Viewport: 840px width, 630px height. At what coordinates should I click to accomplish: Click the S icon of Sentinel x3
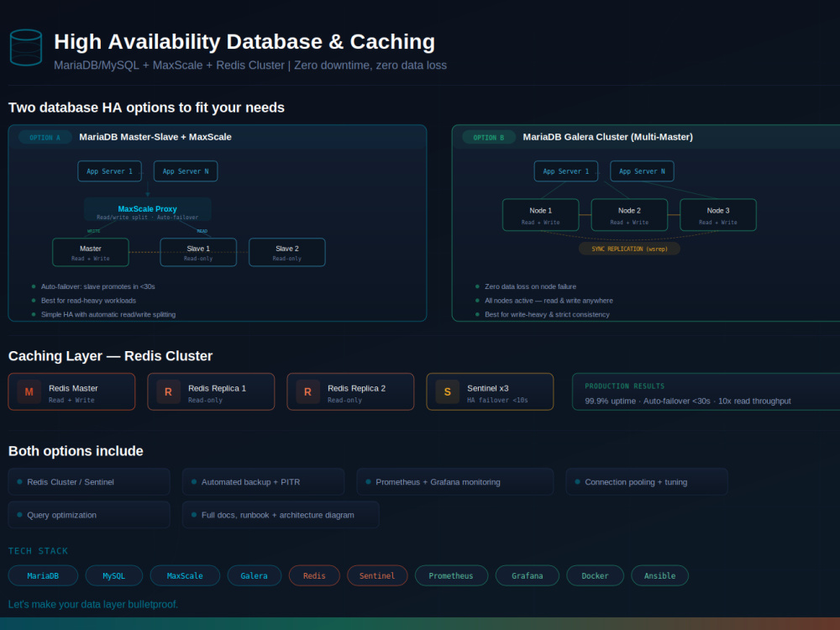pyautogui.click(x=448, y=391)
